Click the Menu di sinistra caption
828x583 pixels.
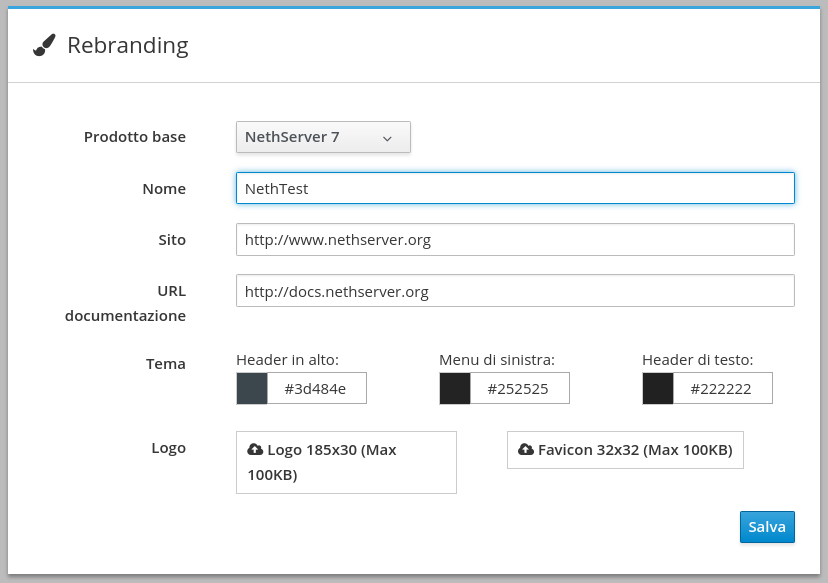(497, 360)
